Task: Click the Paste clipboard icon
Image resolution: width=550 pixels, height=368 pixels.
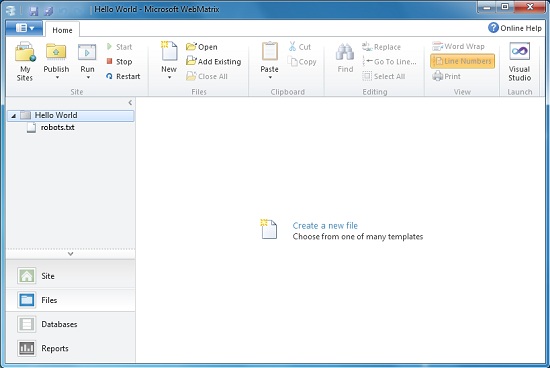Action: click(x=270, y=52)
